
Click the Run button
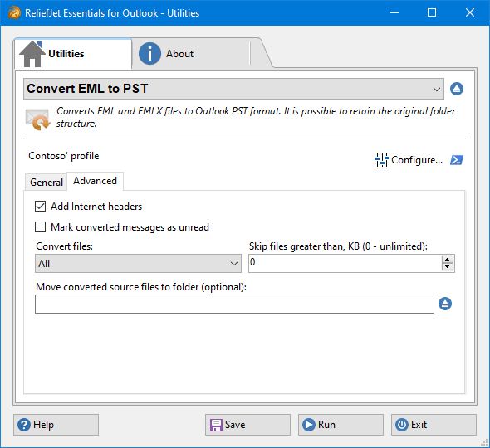341,425
